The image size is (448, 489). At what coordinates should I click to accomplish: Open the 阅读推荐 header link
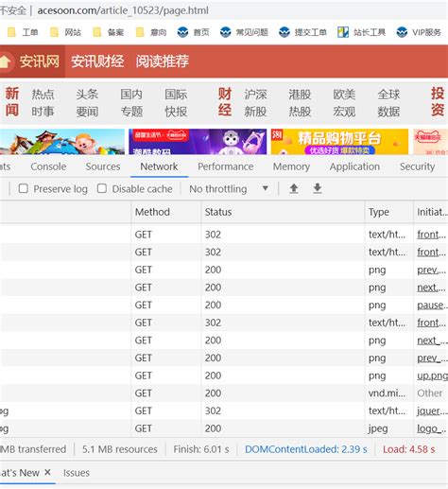(163, 61)
